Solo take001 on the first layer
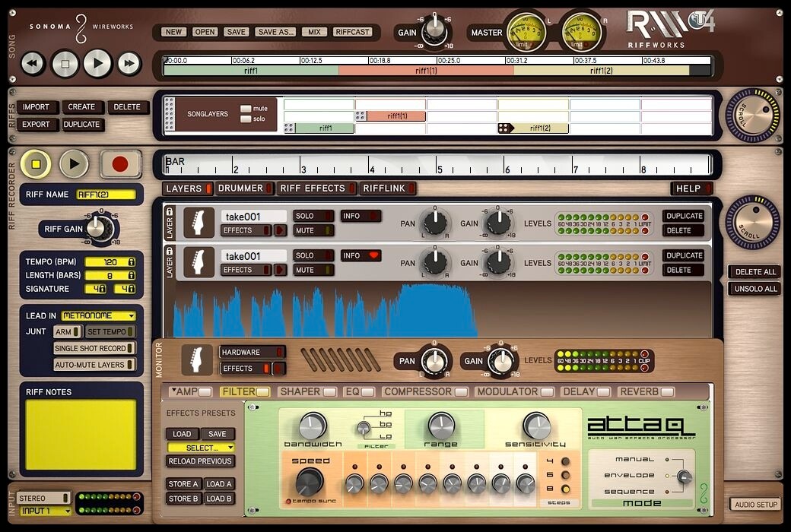 coord(313,216)
